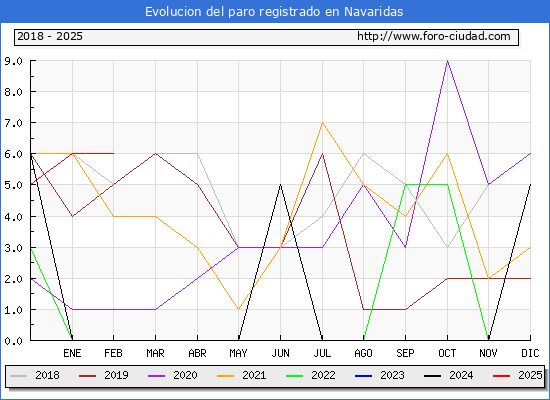Image resolution: width=550 pixels, height=400 pixels.
Task: Click the red 2025 legend swatch
Action: pyautogui.click(x=502, y=376)
